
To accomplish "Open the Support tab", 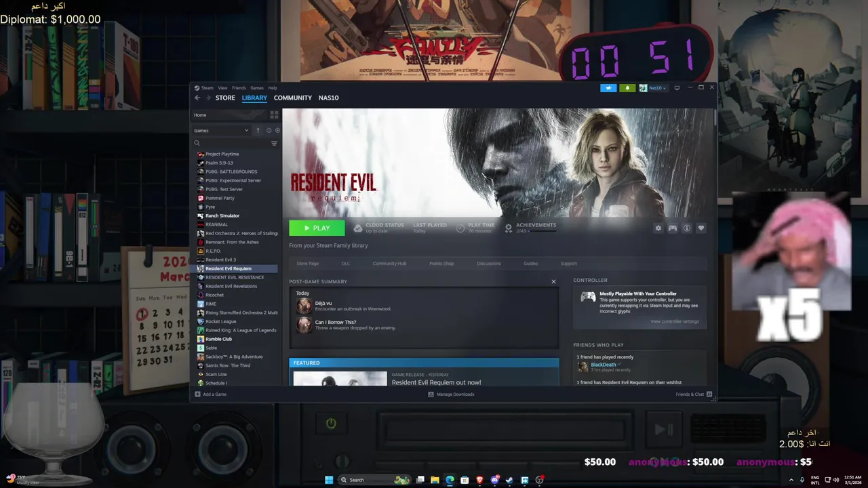I will click(568, 264).
